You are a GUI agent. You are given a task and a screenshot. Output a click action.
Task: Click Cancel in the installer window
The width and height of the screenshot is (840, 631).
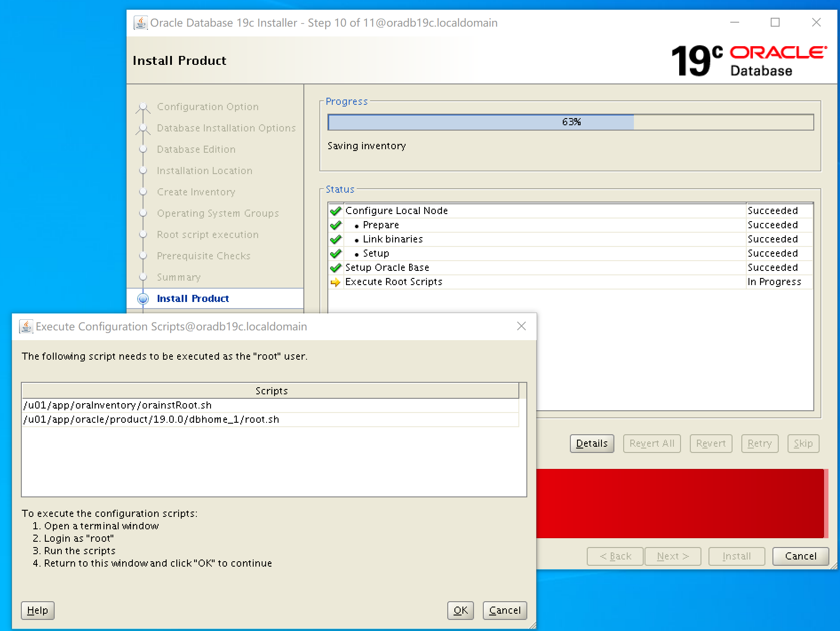(801, 556)
